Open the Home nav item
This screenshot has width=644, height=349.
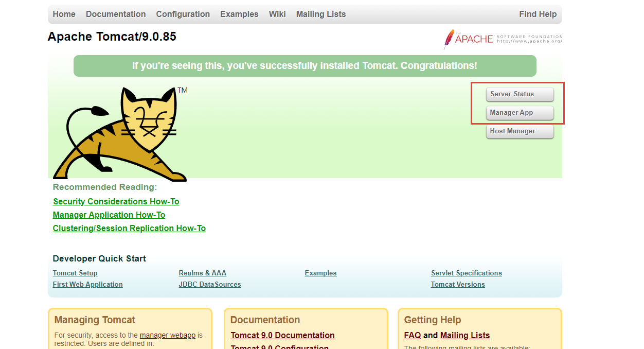pyautogui.click(x=64, y=14)
